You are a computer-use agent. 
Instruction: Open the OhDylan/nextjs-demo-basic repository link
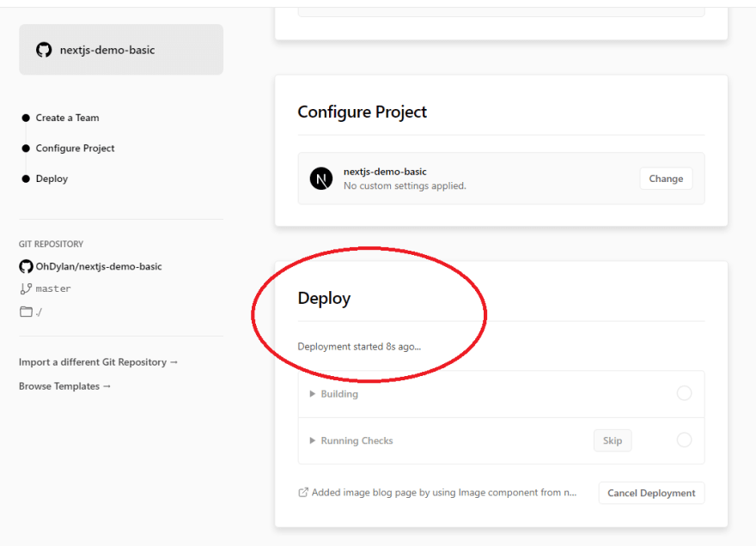98,266
